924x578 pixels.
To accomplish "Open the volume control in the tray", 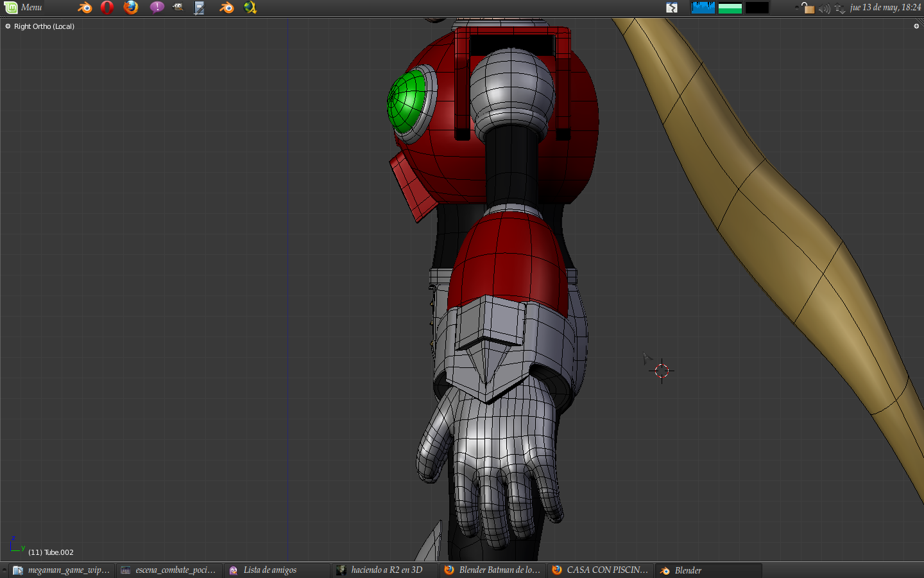I will click(825, 8).
